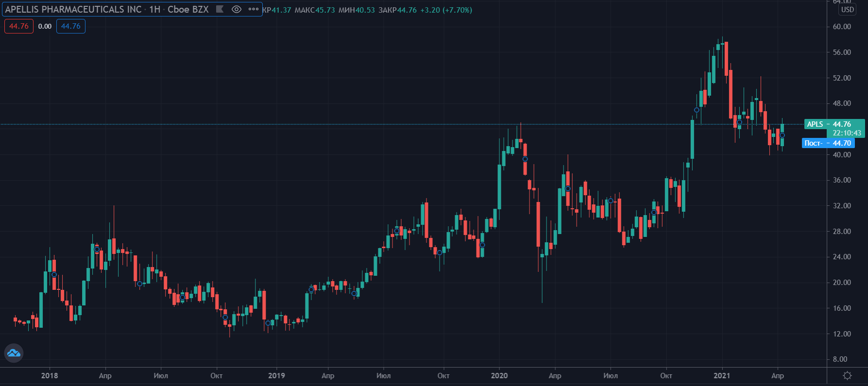Click the Cboe BZX exchange text
Viewport: 868px width, 386px height.
[188, 9]
